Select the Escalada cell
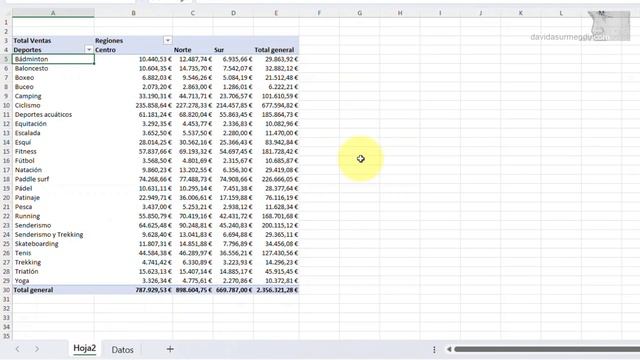640x360 pixels. (x=53, y=133)
